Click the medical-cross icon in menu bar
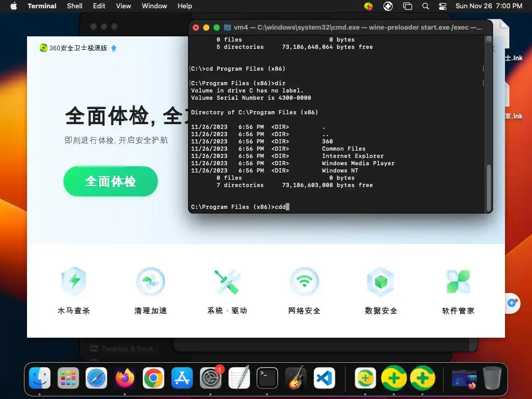 (388, 6)
